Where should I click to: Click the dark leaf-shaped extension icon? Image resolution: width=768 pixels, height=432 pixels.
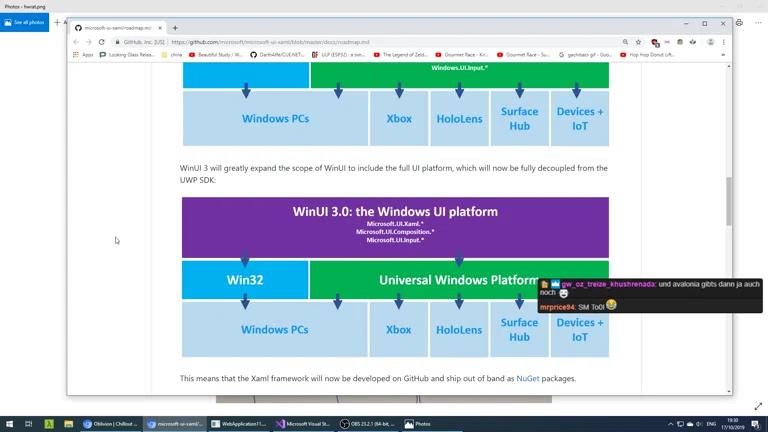(693, 42)
